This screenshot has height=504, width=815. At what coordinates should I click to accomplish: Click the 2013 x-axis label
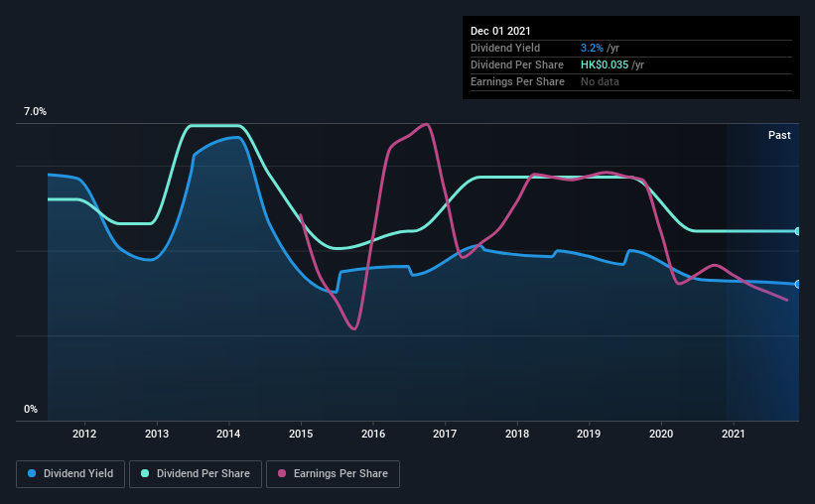coord(157,434)
